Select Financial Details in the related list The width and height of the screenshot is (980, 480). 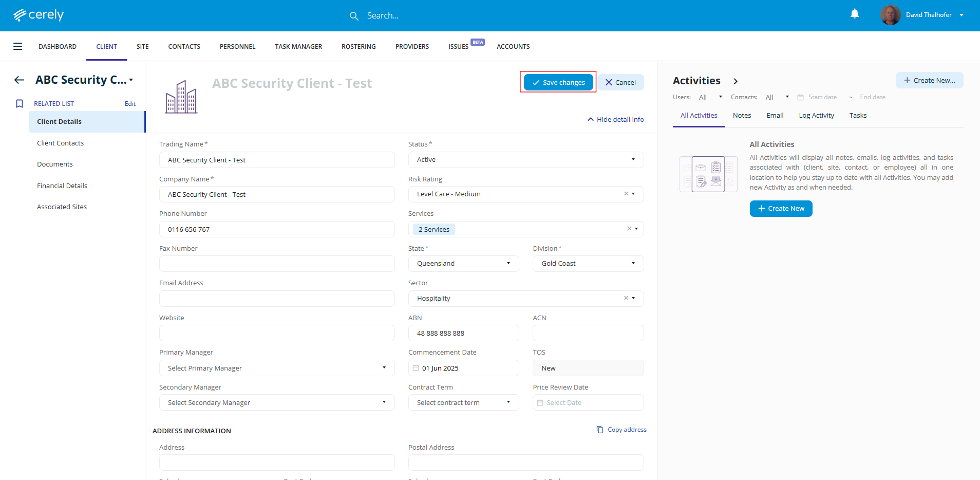click(x=62, y=186)
